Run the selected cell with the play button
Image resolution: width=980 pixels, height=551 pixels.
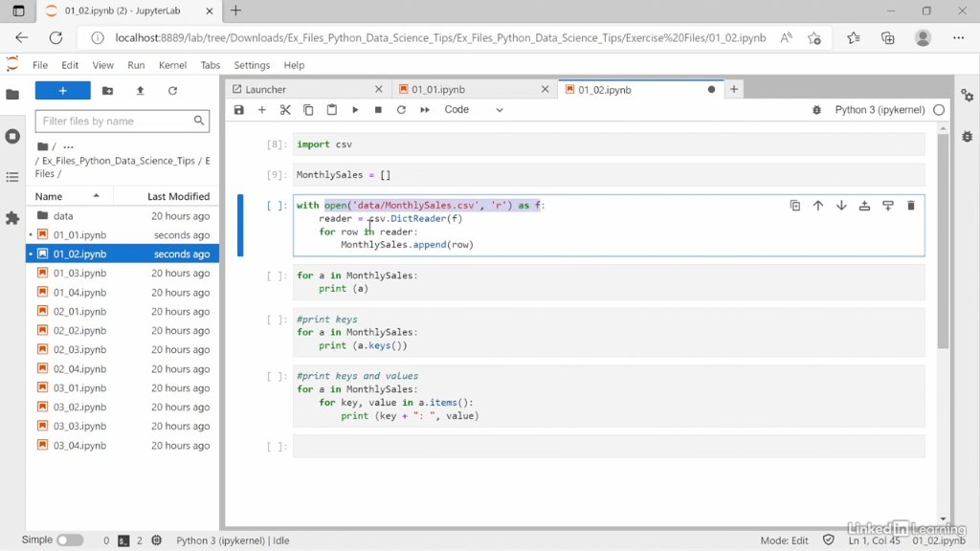355,110
